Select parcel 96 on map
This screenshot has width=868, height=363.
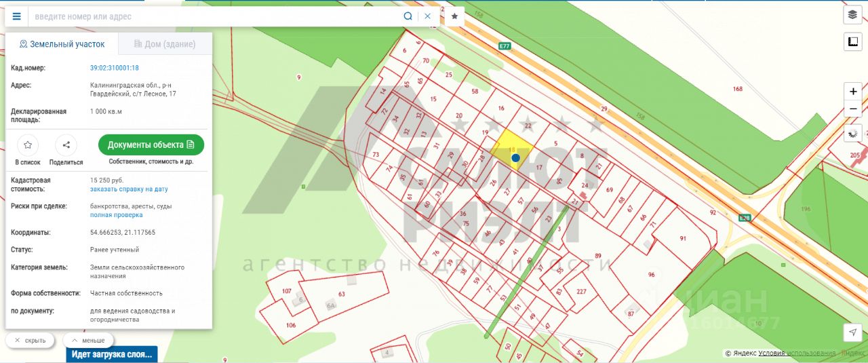tap(651, 274)
